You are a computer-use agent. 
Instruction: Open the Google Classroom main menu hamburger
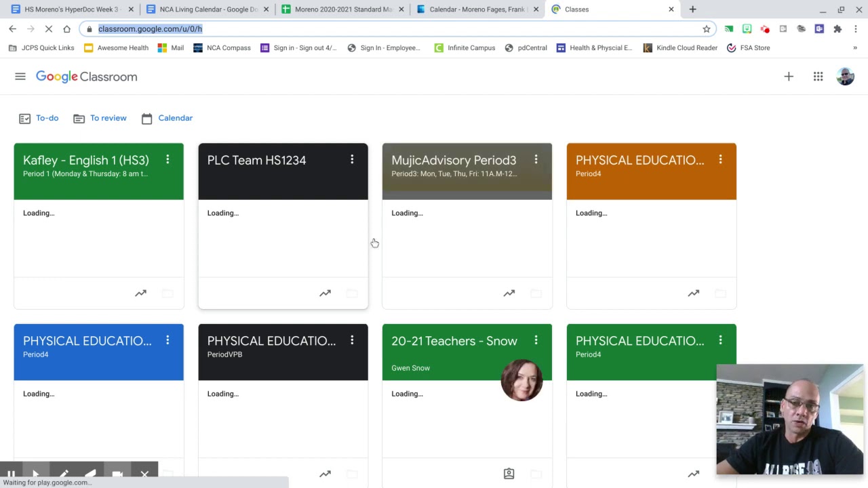click(x=20, y=77)
